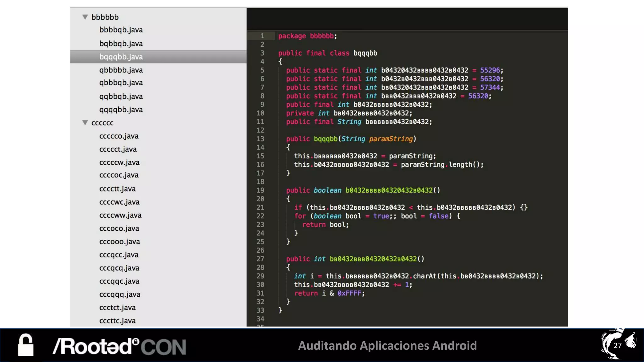Open cccqcc.java file
The height and width of the screenshot is (362, 644).
click(x=119, y=255)
